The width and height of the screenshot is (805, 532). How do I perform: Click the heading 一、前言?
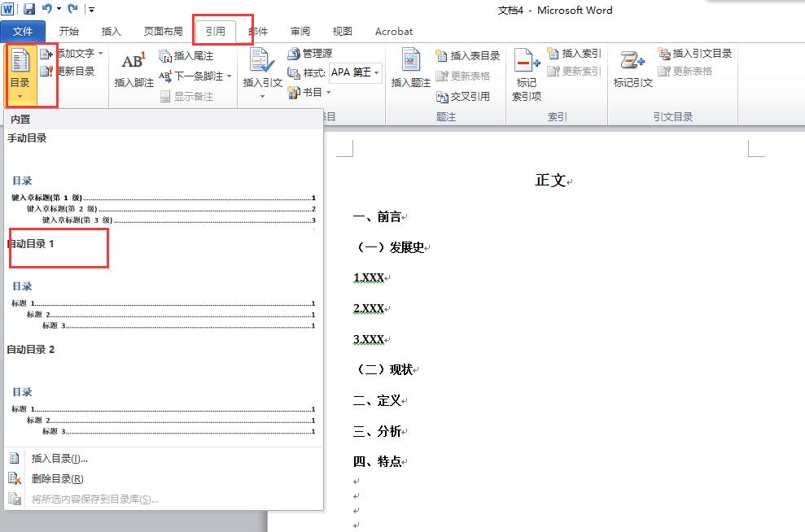(376, 217)
